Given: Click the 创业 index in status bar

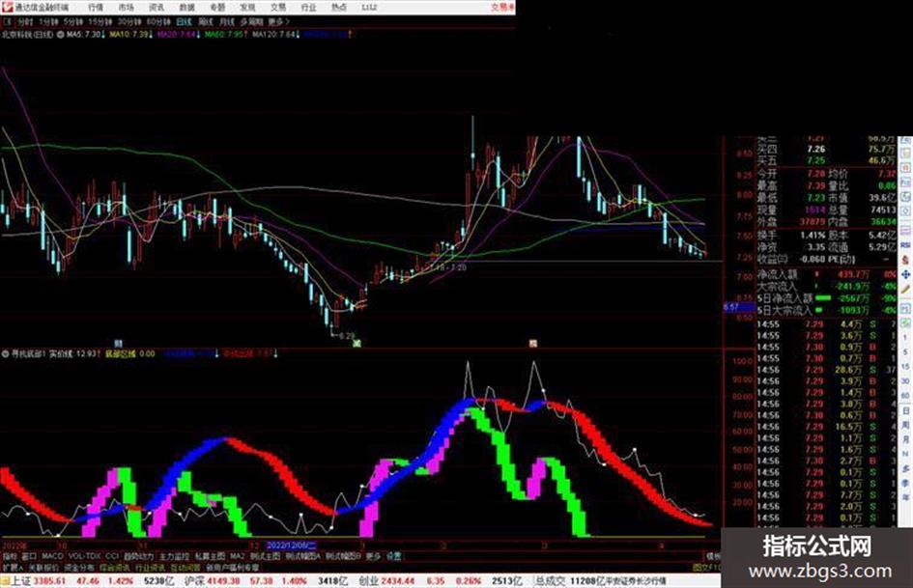Looking at the screenshot, I should pyautogui.click(x=368, y=581).
